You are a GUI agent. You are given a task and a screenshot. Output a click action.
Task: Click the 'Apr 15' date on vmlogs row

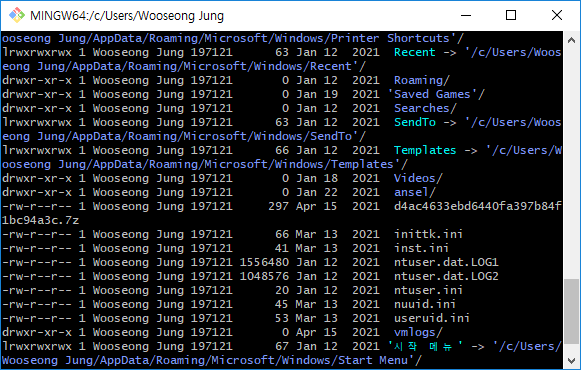point(317,332)
